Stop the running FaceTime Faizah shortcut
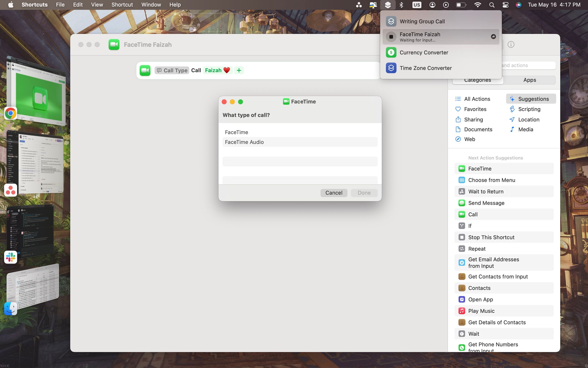The width and height of the screenshot is (588, 368). 391,37
